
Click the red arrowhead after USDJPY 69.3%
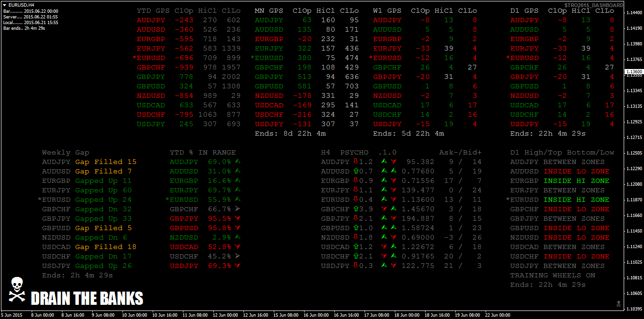[x=237, y=266]
